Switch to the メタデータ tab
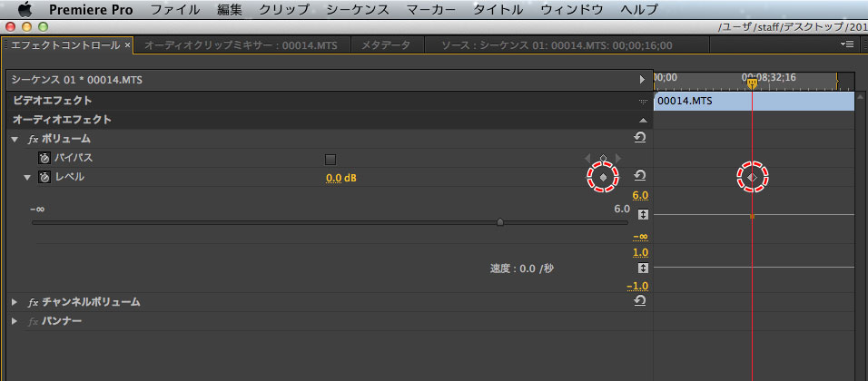Image resolution: width=868 pixels, height=381 pixels. pyautogui.click(x=386, y=45)
